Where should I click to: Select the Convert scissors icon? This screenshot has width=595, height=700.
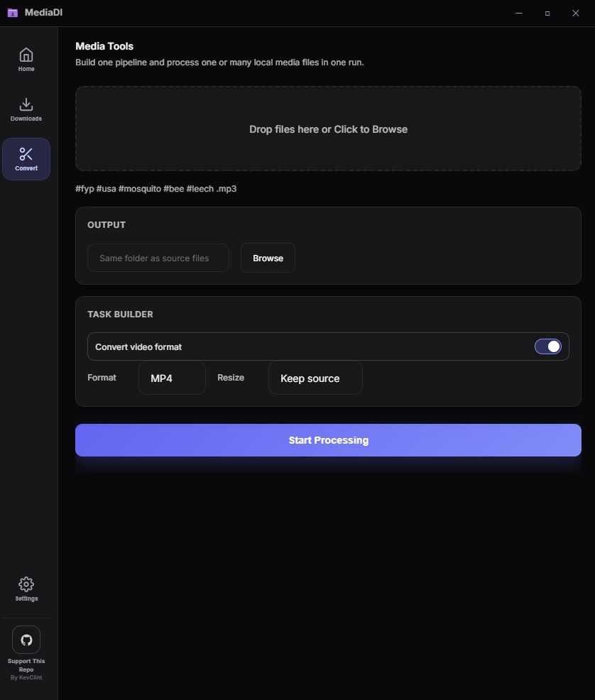point(26,153)
